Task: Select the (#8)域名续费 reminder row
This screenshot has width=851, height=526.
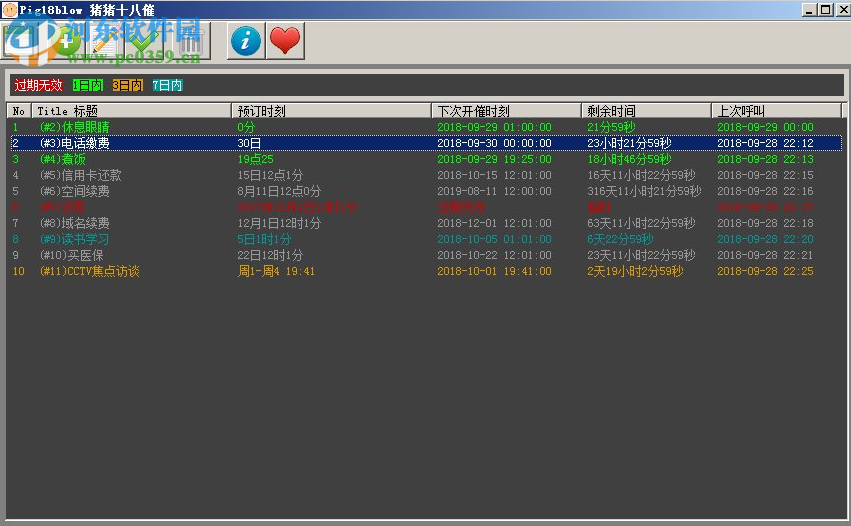Action: 426,223
